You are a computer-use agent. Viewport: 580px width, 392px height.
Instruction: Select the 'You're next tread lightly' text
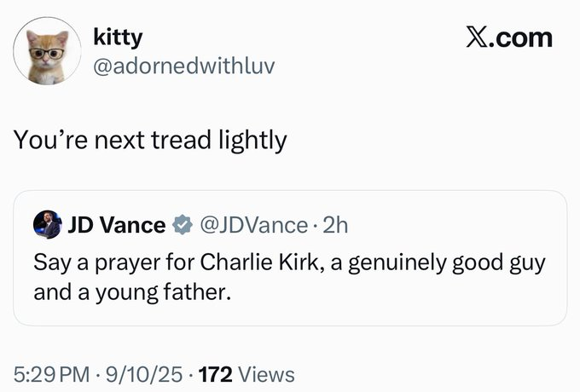(150, 141)
